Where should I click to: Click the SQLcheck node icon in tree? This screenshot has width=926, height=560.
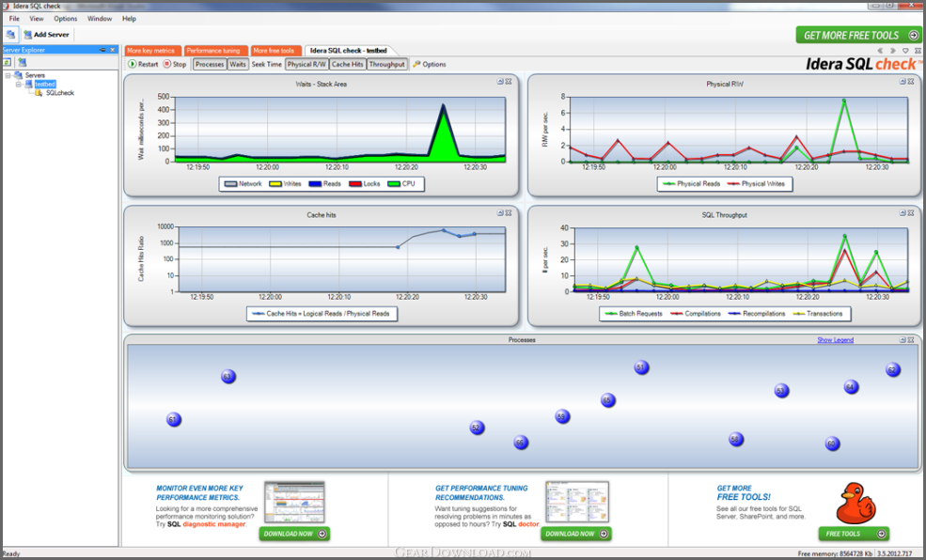tap(39, 93)
